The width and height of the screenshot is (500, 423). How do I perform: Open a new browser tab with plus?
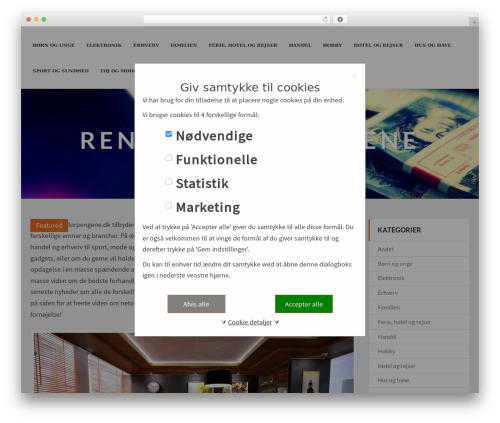coord(474,22)
